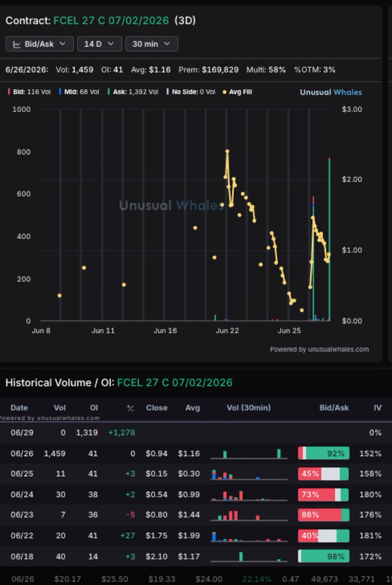Click the 92% bid/ask bar for 06/26
Image resolution: width=392 pixels, height=585 pixels.
pyautogui.click(x=324, y=453)
